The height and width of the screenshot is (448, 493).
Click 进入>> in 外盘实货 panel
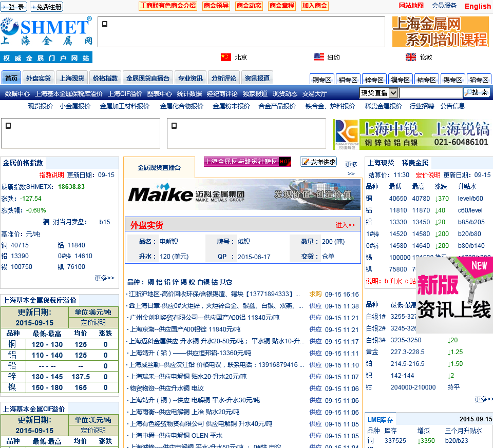[345, 225]
